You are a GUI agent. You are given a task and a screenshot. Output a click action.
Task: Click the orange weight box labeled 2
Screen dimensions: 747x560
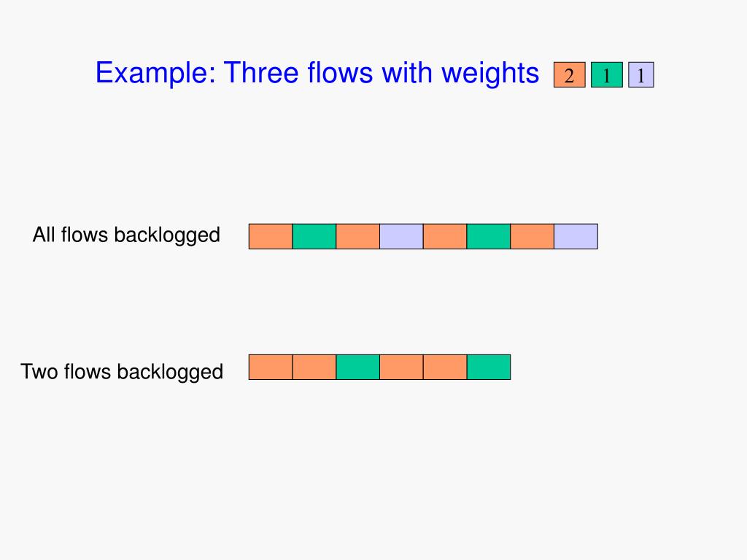click(x=569, y=75)
